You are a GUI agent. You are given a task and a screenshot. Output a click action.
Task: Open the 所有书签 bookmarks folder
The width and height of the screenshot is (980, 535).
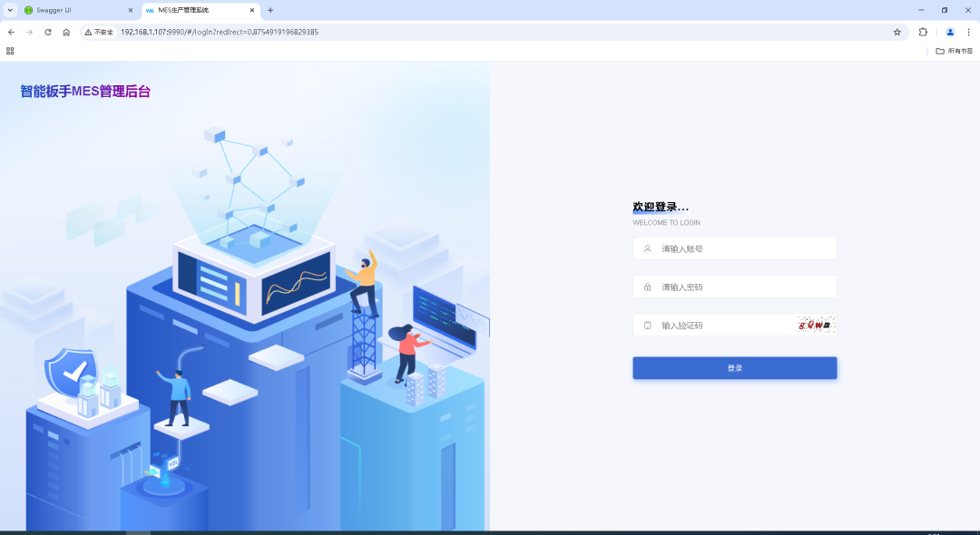[x=954, y=51]
